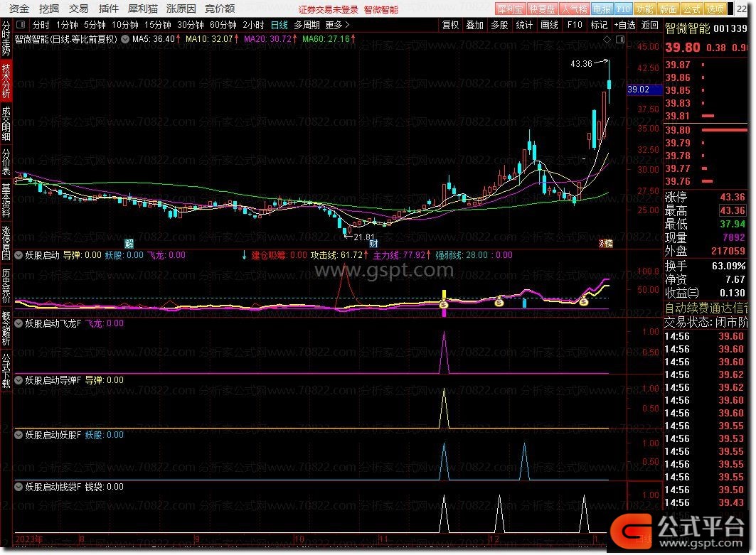Click the 功能 button

coord(644,9)
